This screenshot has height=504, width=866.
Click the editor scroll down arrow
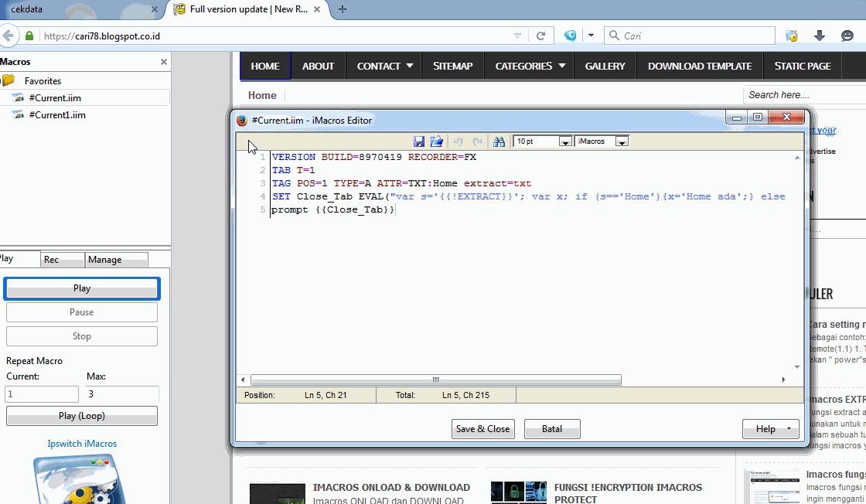(x=797, y=367)
